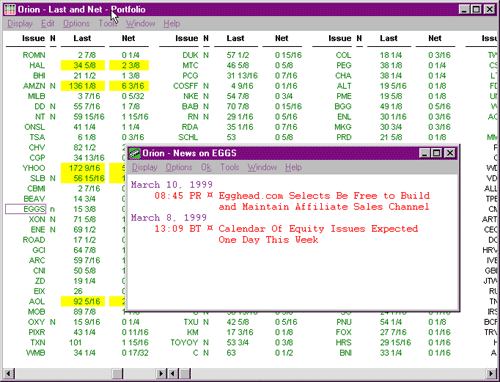Close the News on EGGS window
The height and width of the screenshot is (382, 500).
(x=450, y=153)
